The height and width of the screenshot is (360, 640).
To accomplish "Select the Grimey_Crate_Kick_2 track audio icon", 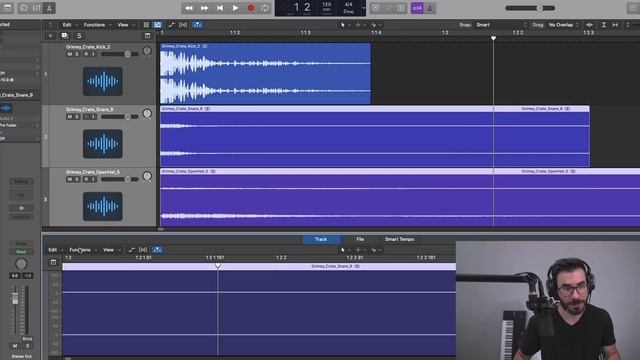I will pyautogui.click(x=102, y=81).
